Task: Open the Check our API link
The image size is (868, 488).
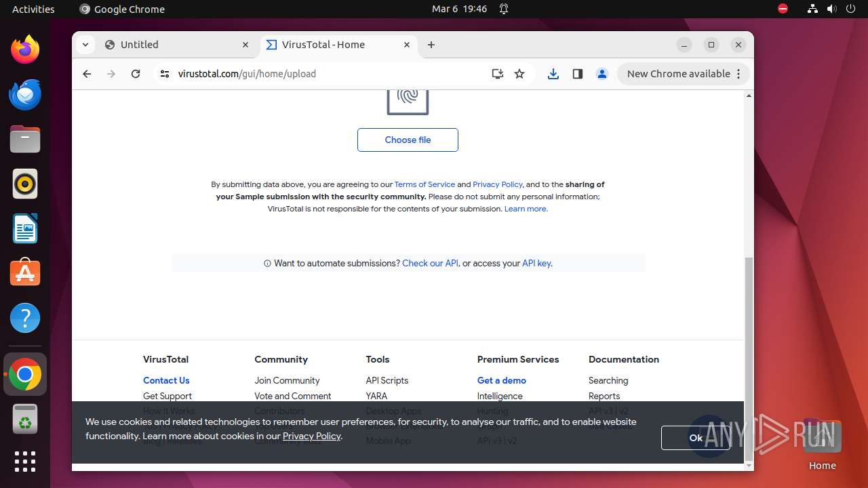Action: point(430,263)
